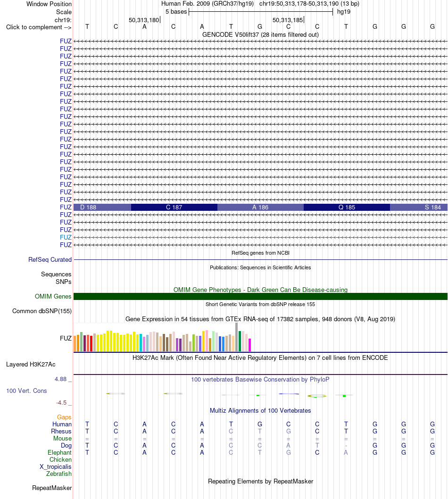The image size is (448, 499).
Task: Open the Common dbSNP(155) track label
Action: (x=41, y=311)
